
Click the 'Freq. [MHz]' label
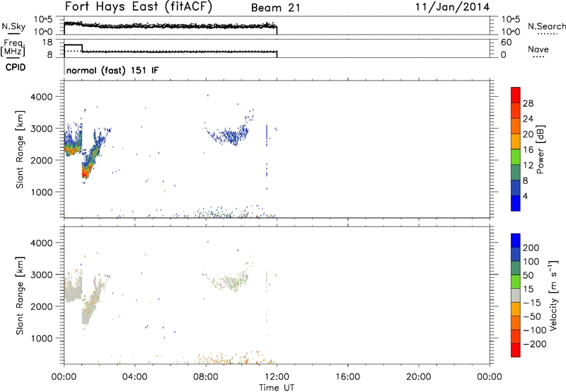(x=13, y=48)
